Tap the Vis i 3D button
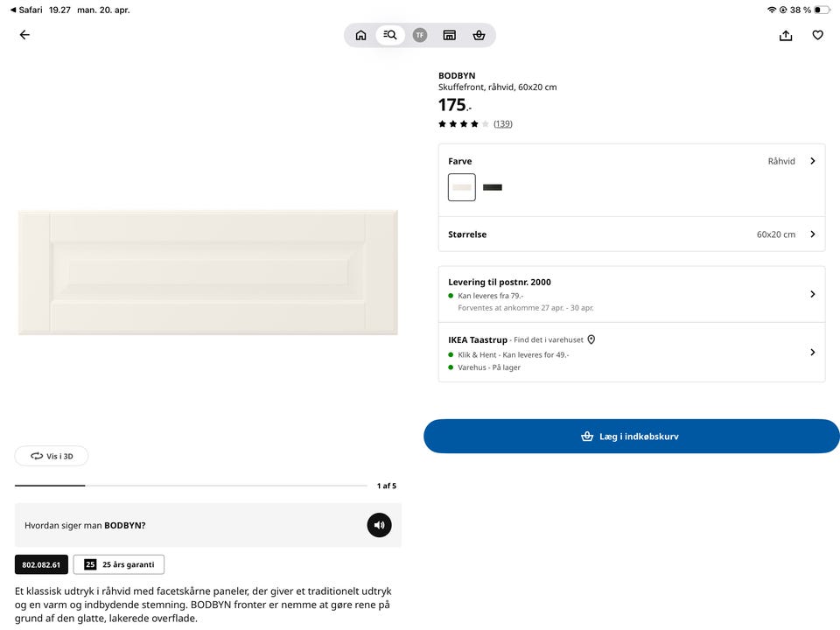 (52, 456)
